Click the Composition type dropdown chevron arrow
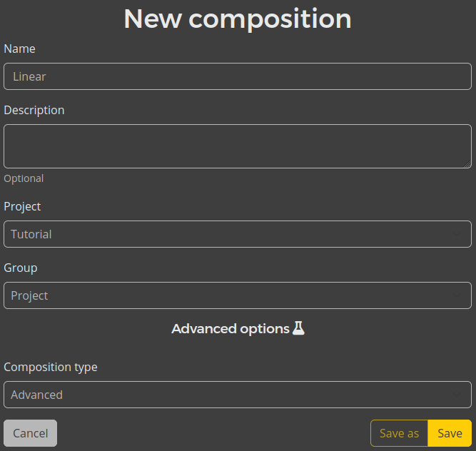Viewport: 476px width, 451px height. pos(457,395)
